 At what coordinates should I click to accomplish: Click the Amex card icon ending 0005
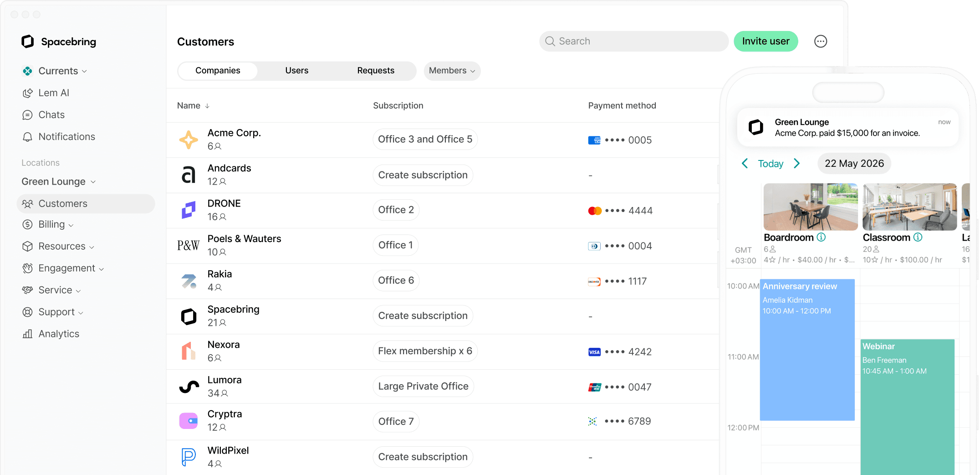tap(594, 140)
